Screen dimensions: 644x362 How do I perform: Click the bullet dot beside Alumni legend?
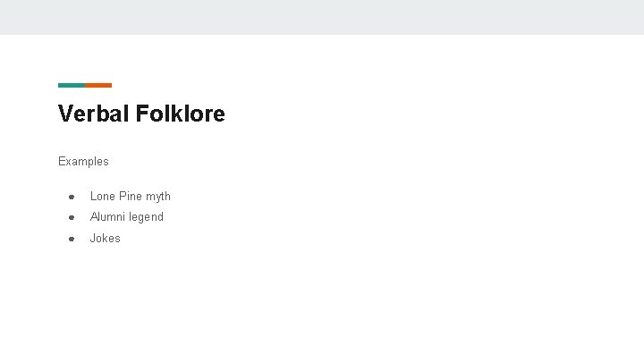(70, 217)
